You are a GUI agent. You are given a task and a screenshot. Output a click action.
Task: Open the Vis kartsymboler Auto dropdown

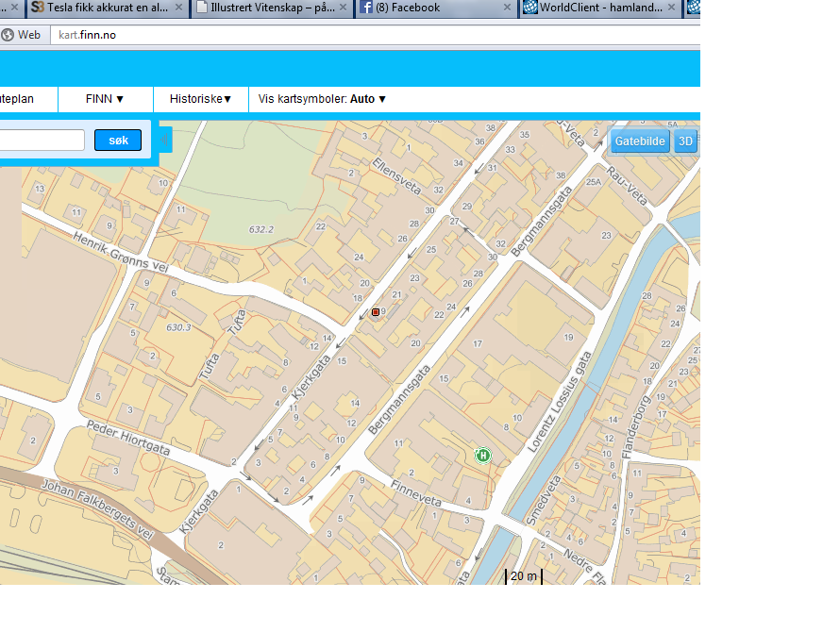(x=322, y=99)
